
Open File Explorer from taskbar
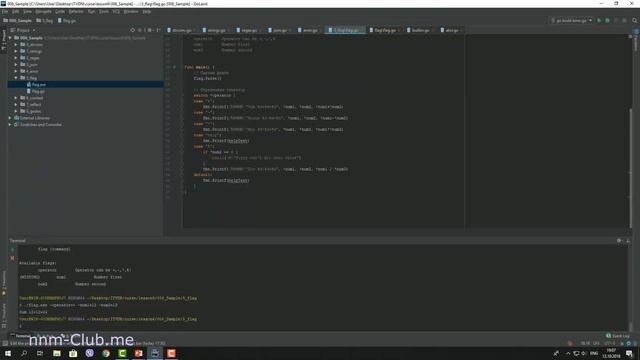coord(57,353)
